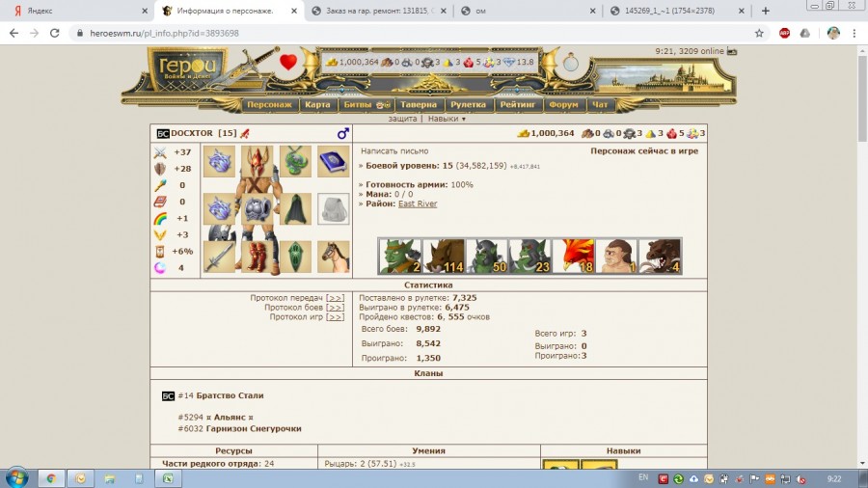The image size is (868, 488).
Task: Open the Братство Стали clan link
Action: (230, 395)
